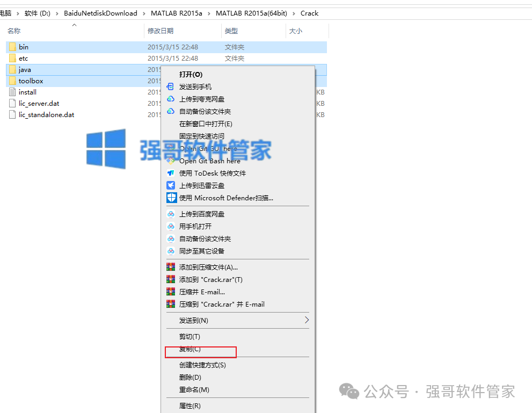Click the 上传到夸克网盘 cloud icon

171,99
